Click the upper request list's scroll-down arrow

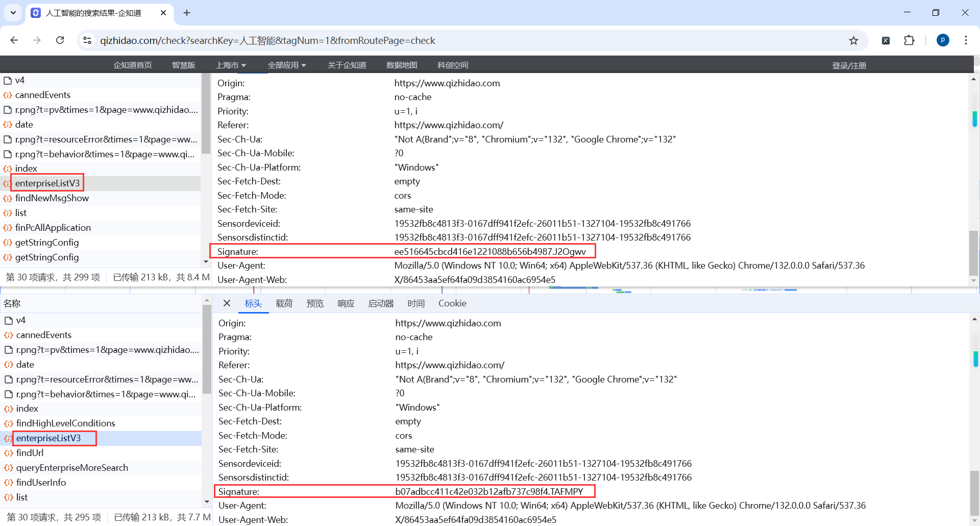point(206,262)
